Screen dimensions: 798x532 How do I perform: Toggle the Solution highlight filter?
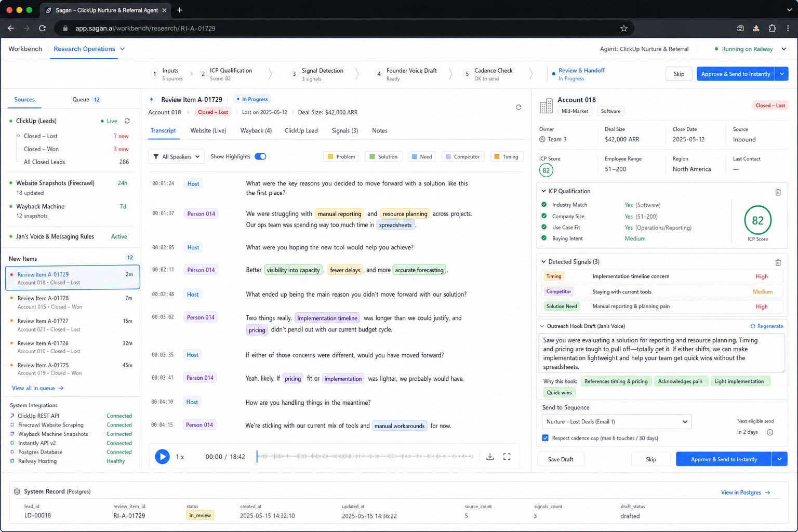click(383, 156)
